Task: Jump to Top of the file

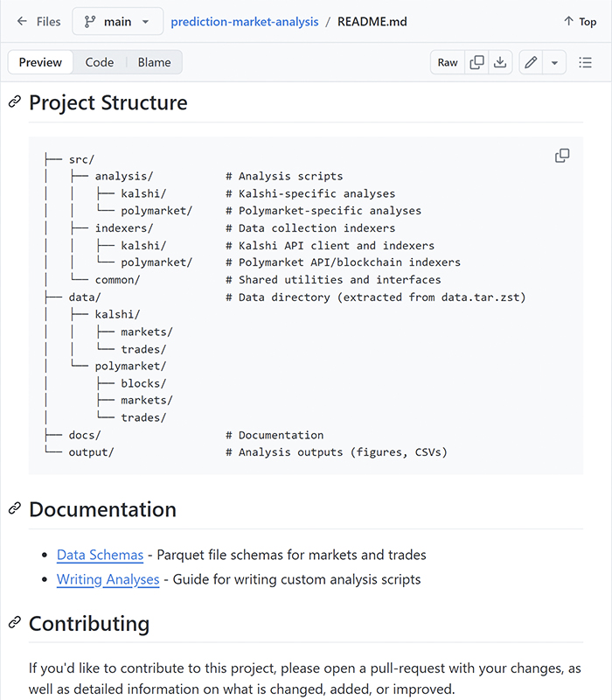Action: click(x=580, y=21)
